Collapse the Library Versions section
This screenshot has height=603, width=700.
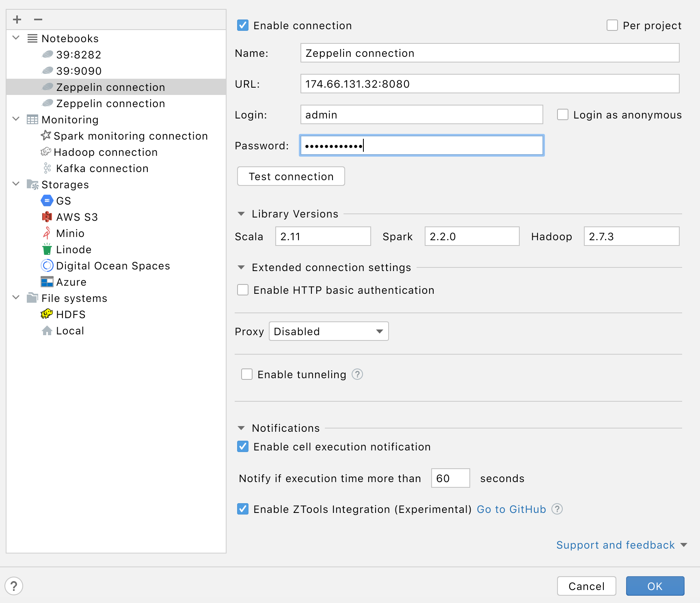[241, 213]
